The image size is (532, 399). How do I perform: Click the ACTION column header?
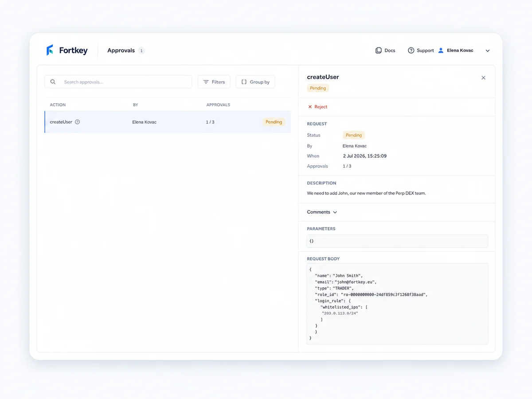pyautogui.click(x=58, y=105)
